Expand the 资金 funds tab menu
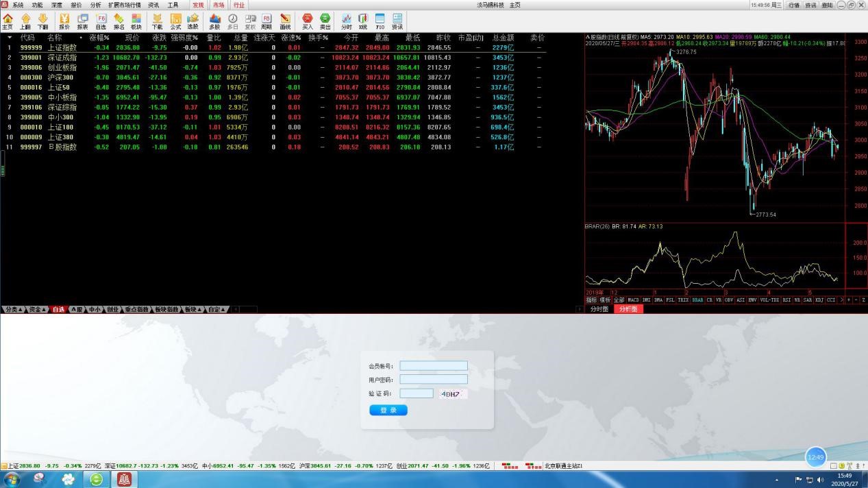 (37, 309)
